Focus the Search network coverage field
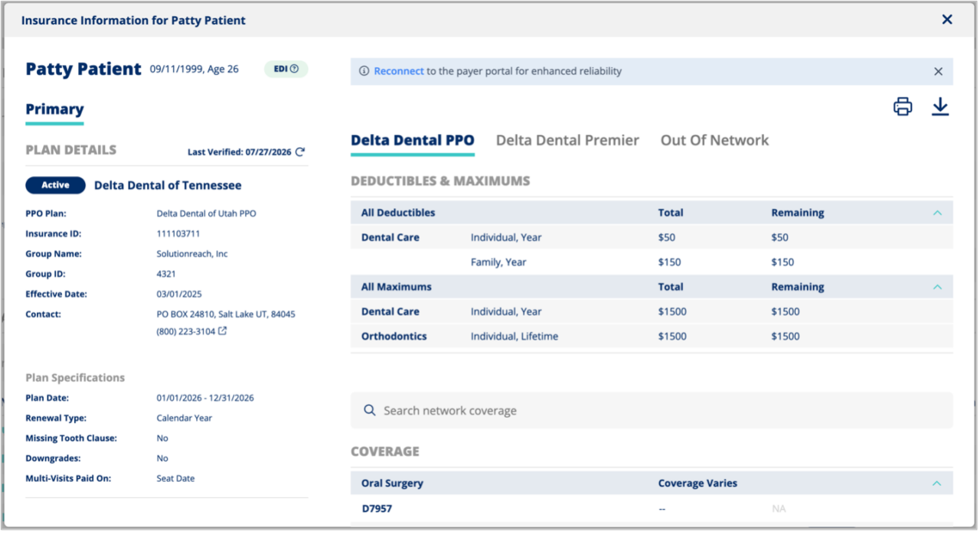The image size is (980, 534). [652, 411]
